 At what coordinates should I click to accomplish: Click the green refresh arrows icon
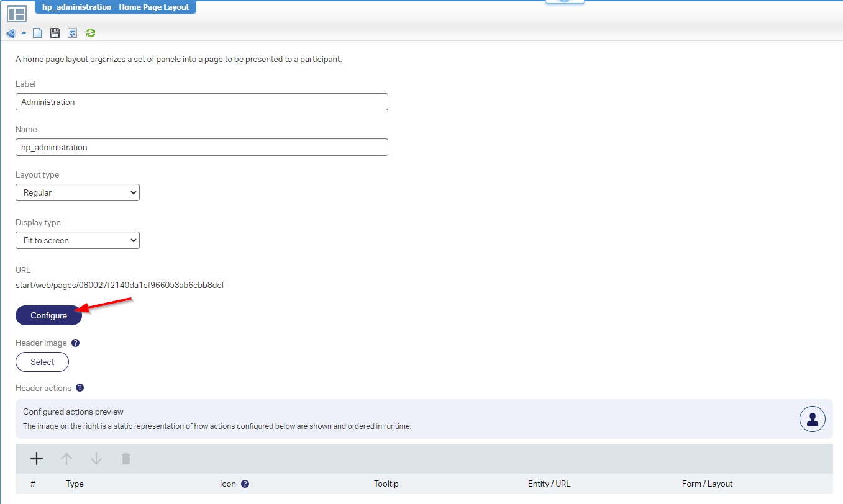91,33
